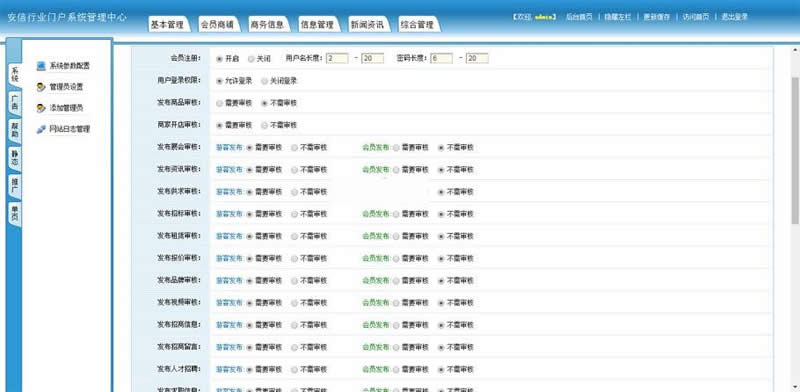Set 会员发布 不需审核 in 发布租赁审核 row
The width and height of the screenshot is (800, 392).
tap(441, 236)
